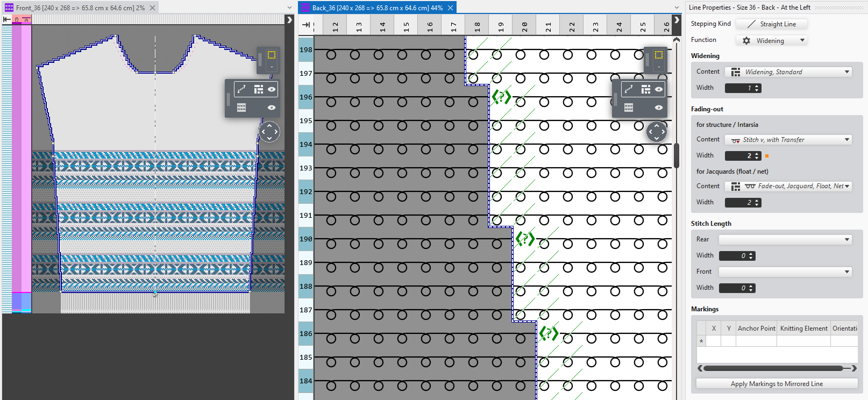
Task: Click the collapse-left arrow icon in Front view
Action: click(6, 19)
